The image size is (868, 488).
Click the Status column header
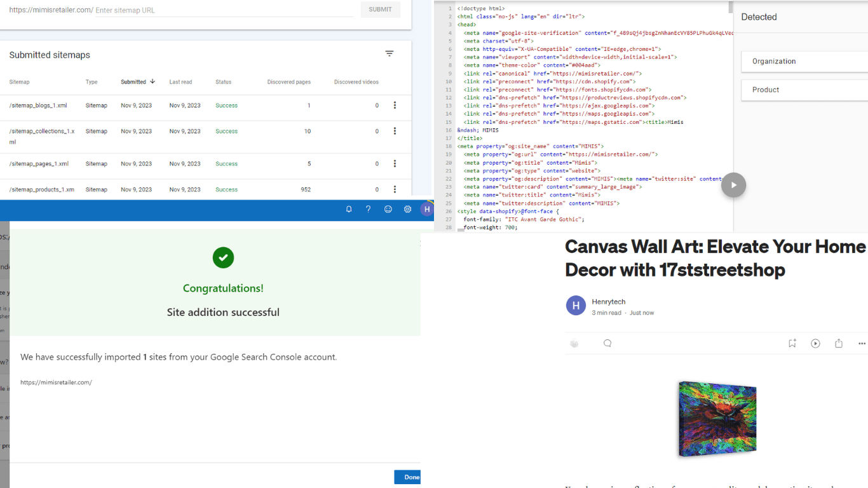[224, 82]
